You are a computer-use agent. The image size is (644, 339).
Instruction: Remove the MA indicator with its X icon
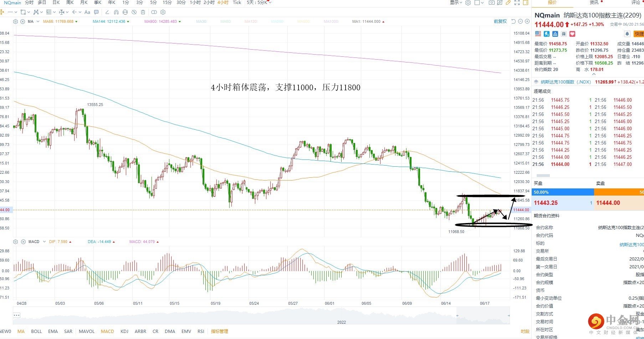pos(22,21)
